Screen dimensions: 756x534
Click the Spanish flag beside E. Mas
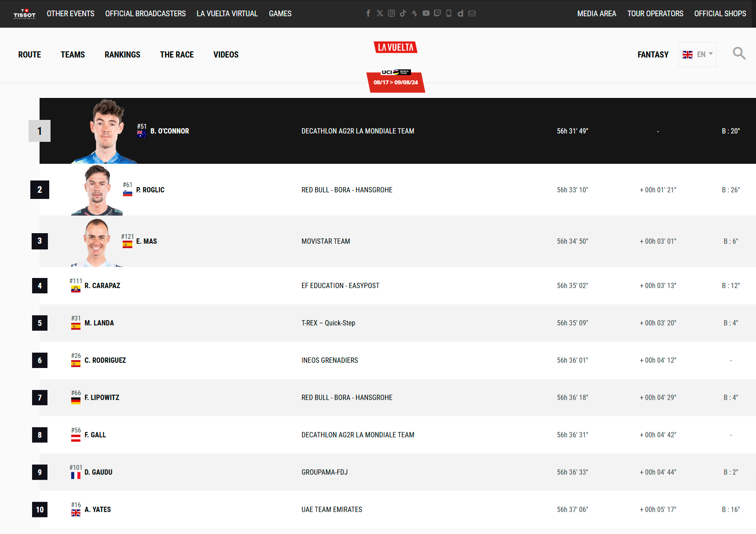(127, 244)
